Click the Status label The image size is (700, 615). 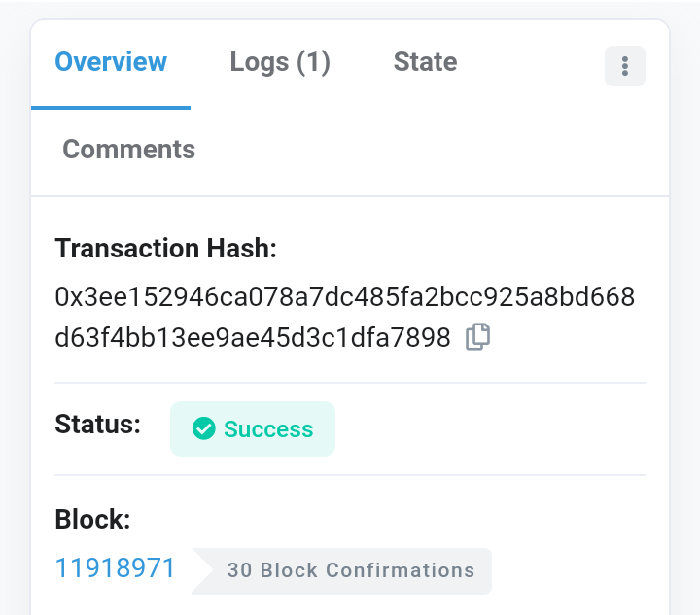point(97,424)
